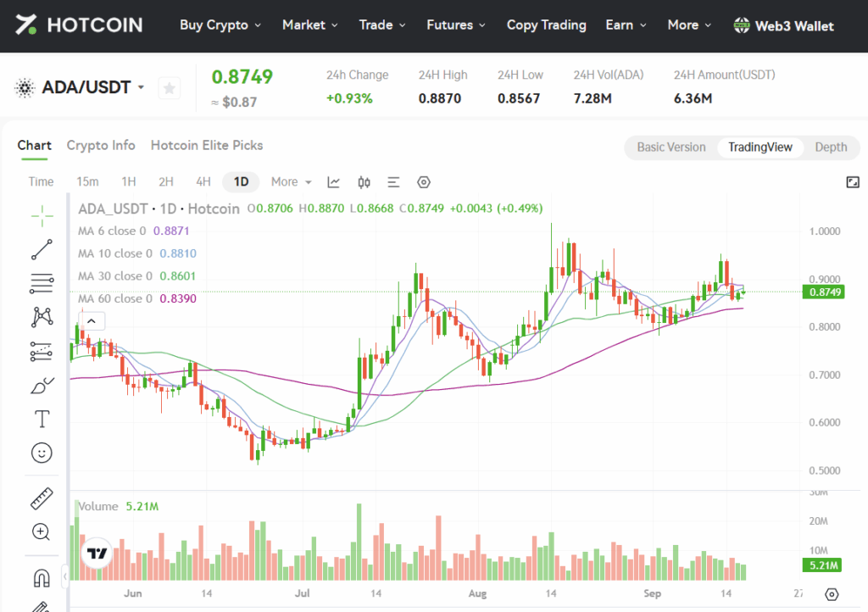Click the 5.21M volume label on axis

coord(822,565)
